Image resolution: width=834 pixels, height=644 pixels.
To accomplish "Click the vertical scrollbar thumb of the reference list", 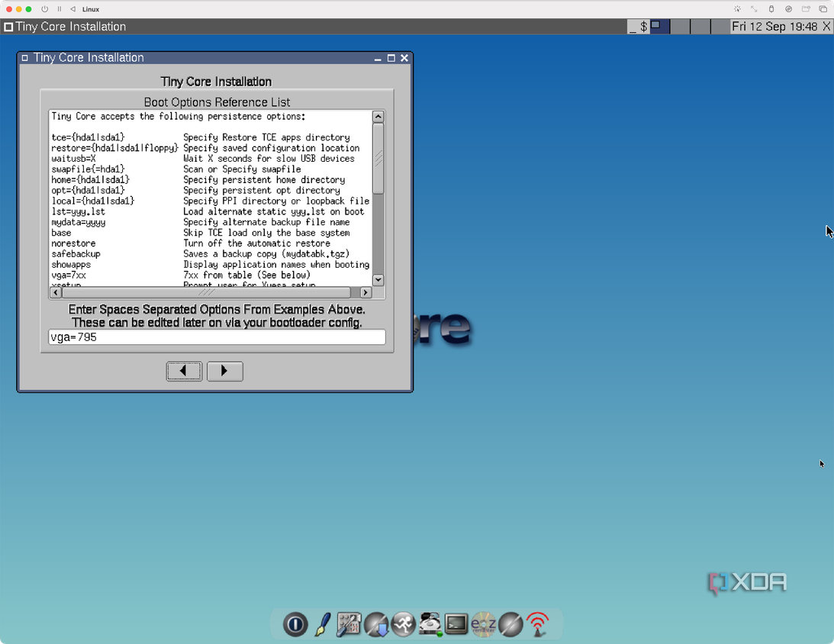I will [378, 159].
